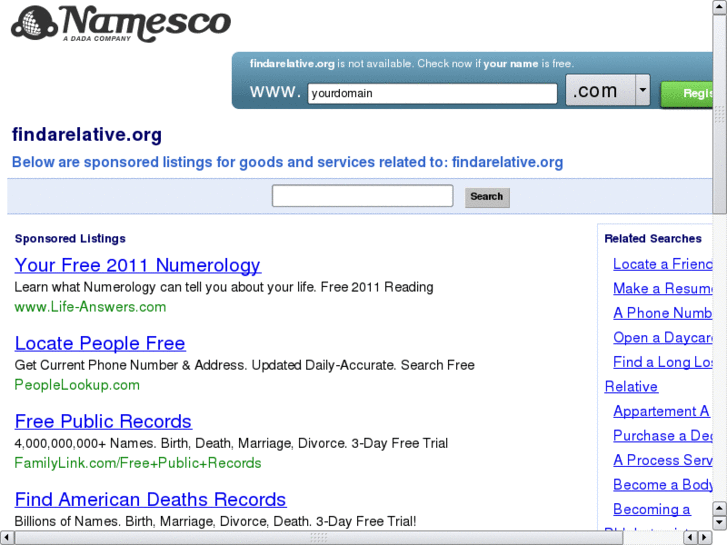Click the Namesco logo
This screenshot has height=545, width=727.
tap(121, 23)
